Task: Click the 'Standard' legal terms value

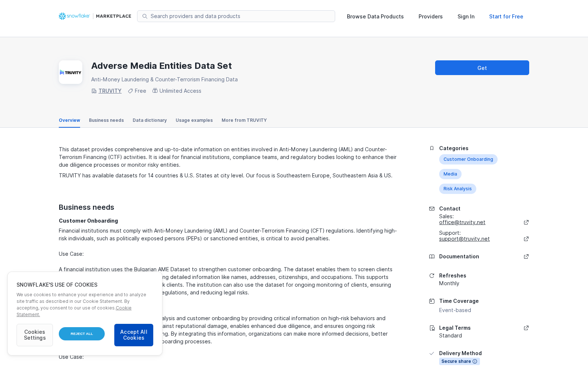Action: pos(451,336)
